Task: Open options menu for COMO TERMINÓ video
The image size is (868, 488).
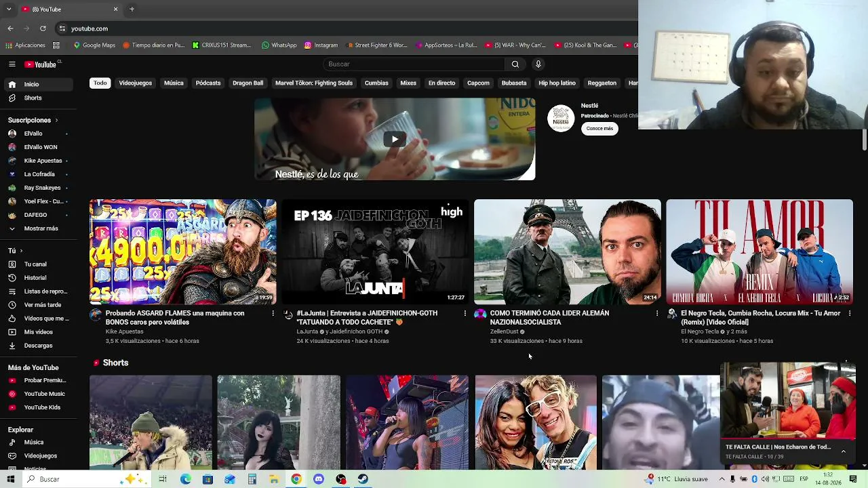Action: (657, 314)
